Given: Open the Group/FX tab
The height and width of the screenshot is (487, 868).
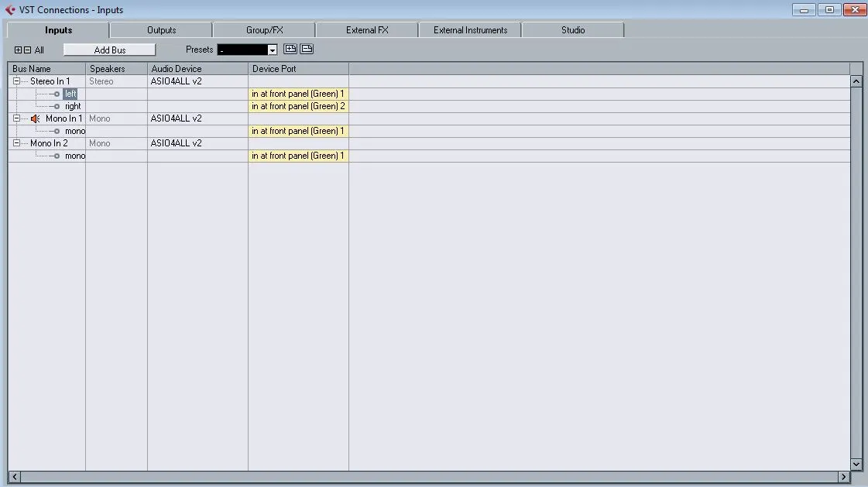Looking at the screenshot, I should click(264, 30).
